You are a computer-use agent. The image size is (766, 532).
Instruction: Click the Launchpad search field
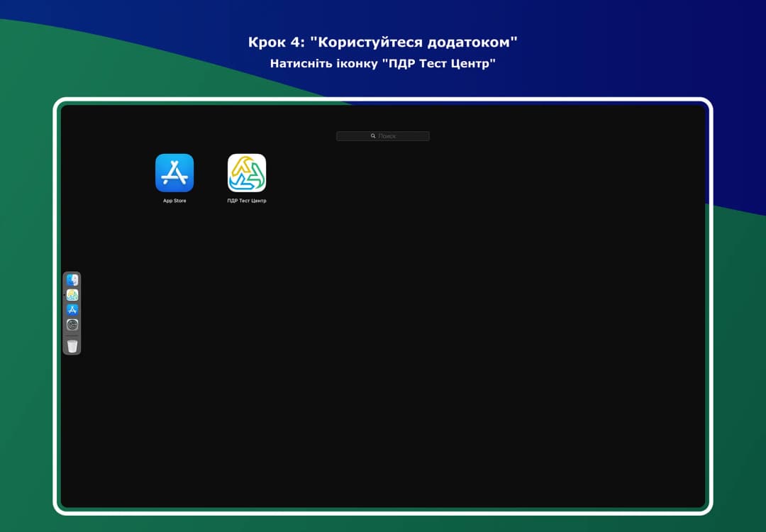[x=383, y=136]
